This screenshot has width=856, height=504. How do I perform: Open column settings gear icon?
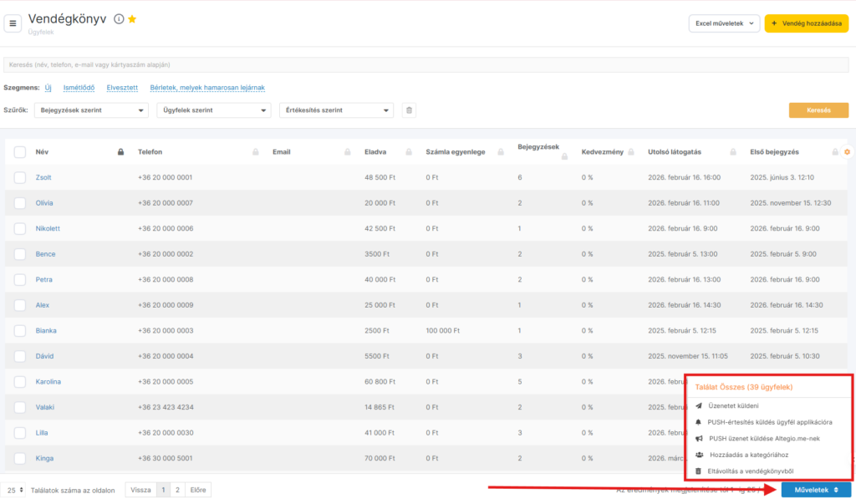pos(847,151)
